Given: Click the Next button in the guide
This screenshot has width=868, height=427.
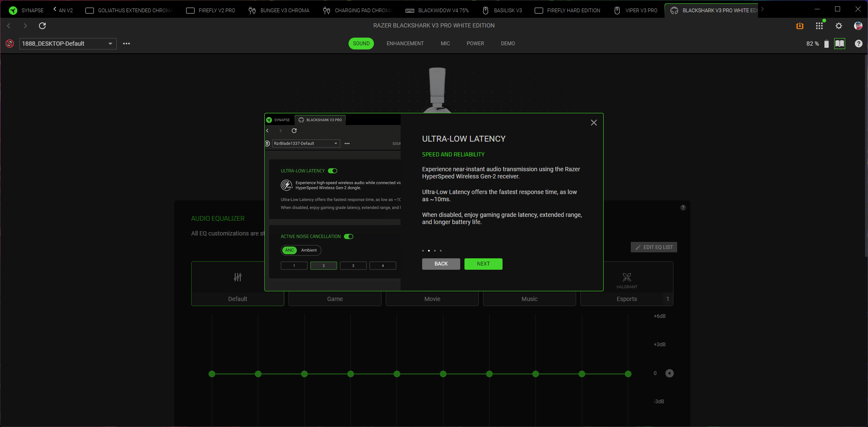Looking at the screenshot, I should point(483,264).
